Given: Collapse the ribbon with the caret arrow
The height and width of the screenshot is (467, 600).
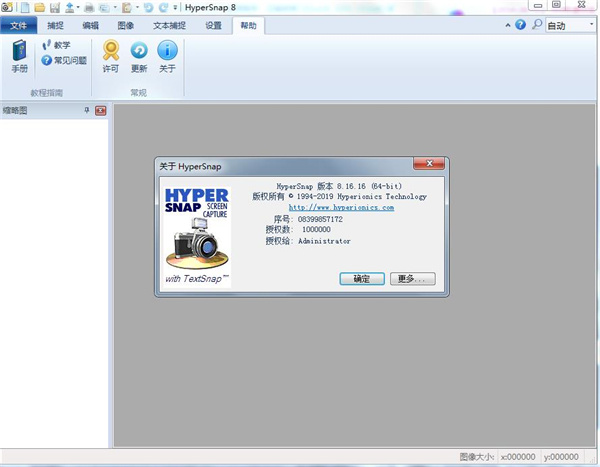Looking at the screenshot, I should click(508, 25).
